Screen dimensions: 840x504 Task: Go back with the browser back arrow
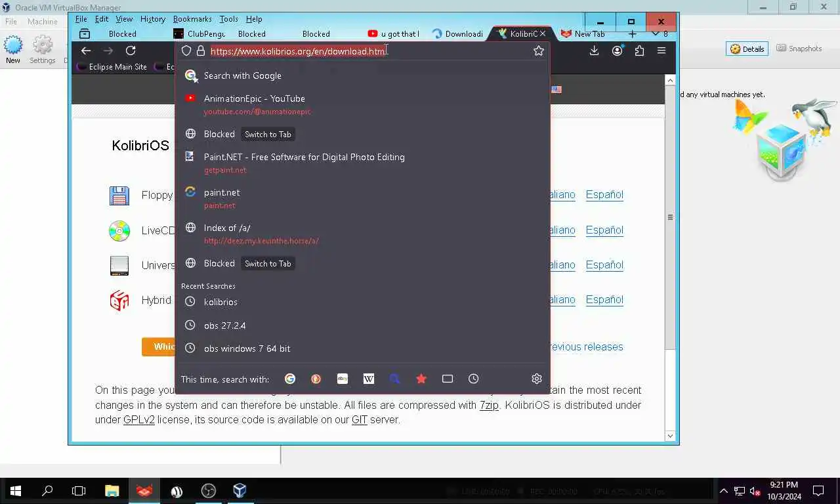pyautogui.click(x=86, y=51)
